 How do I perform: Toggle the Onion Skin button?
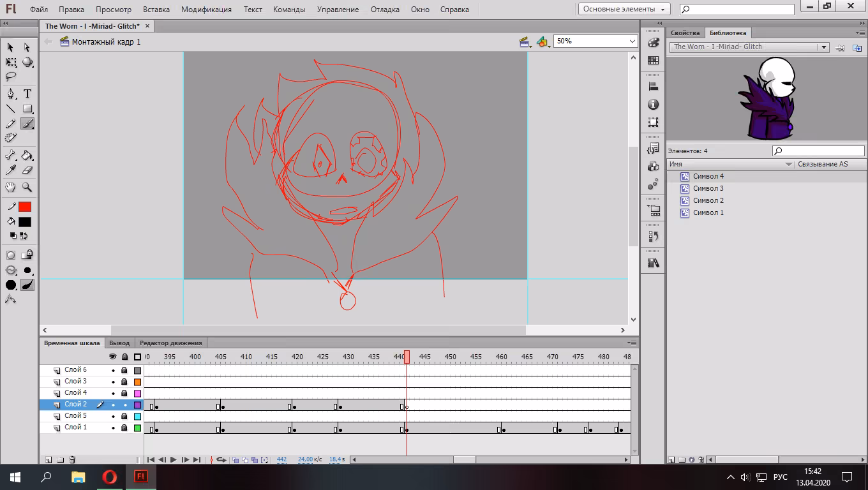pyautogui.click(x=236, y=459)
